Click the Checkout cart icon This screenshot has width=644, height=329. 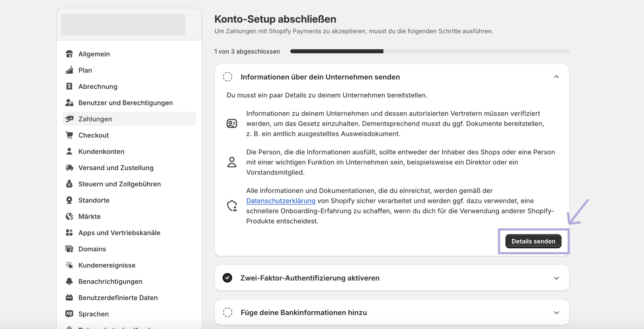tap(69, 135)
